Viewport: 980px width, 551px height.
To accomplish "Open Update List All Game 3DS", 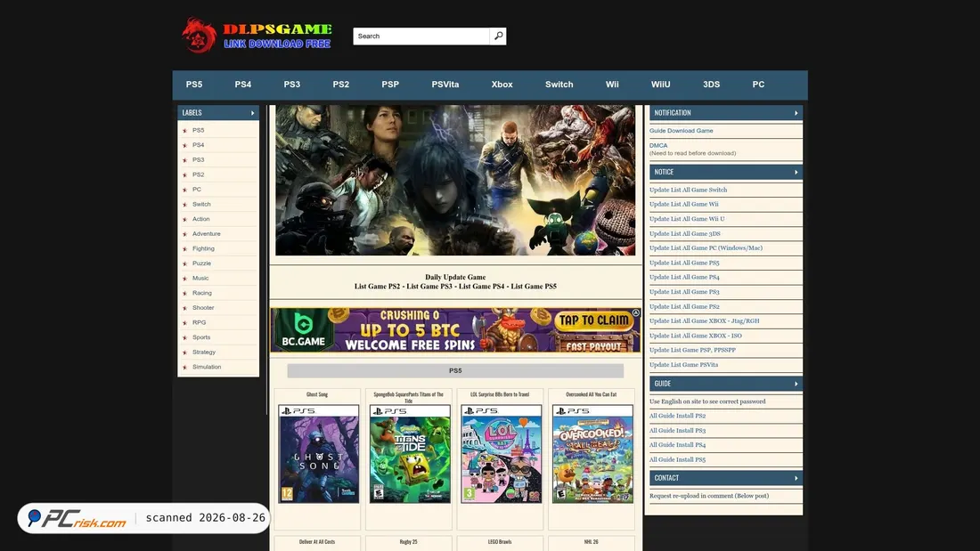I will [x=684, y=233].
